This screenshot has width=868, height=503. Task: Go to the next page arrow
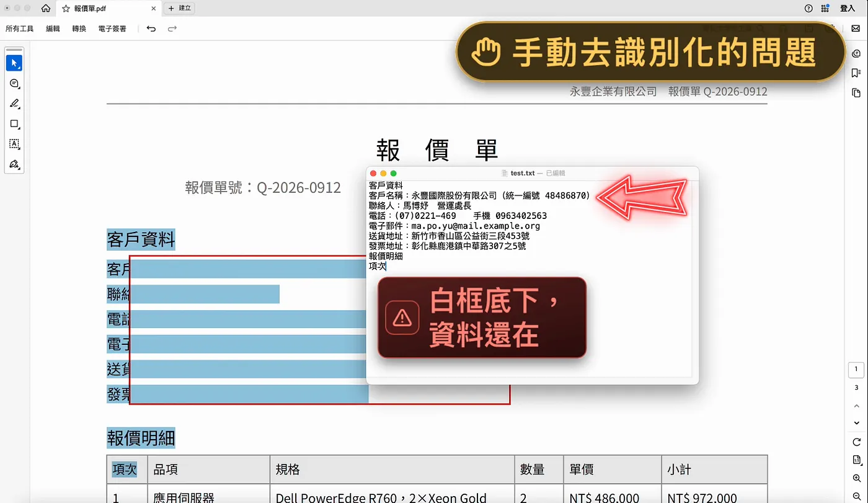856,423
